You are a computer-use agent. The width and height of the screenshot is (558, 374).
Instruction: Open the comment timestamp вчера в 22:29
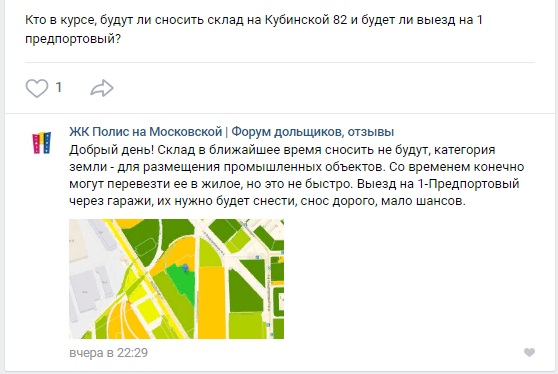109,353
